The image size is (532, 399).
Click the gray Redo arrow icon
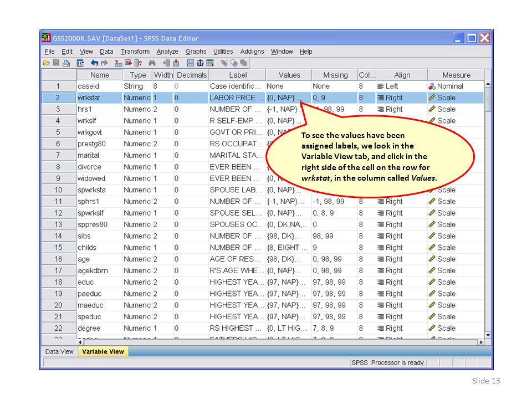105,63
